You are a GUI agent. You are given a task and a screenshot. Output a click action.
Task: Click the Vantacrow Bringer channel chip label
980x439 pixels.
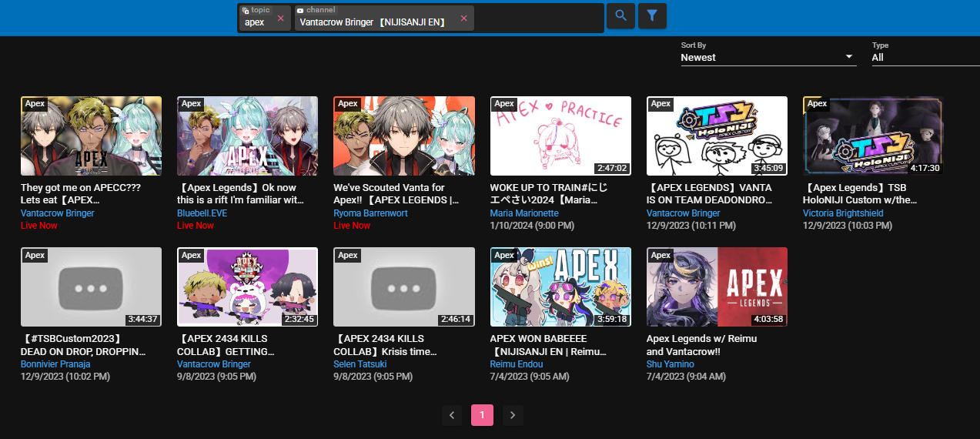pos(373,22)
